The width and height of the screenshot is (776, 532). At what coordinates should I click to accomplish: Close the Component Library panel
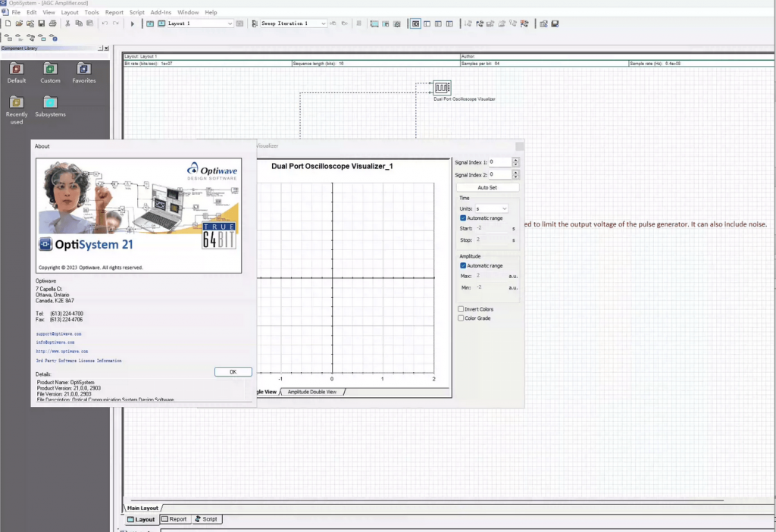[106, 48]
